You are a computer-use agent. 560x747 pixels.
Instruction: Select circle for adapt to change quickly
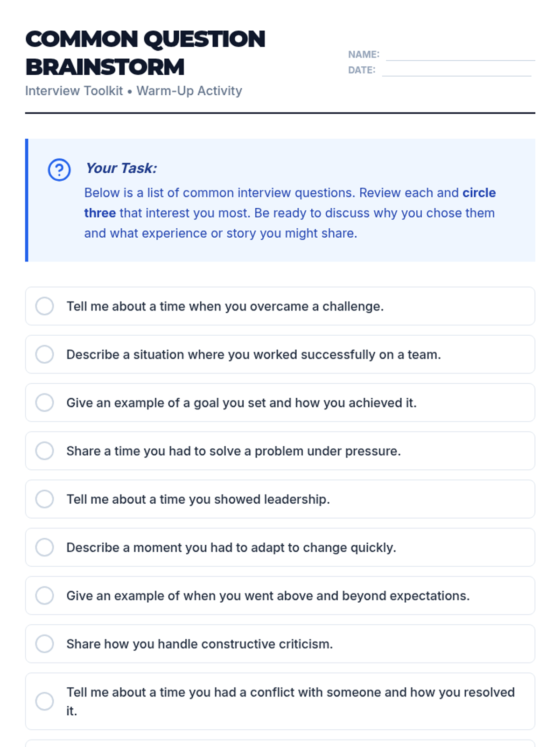45,547
